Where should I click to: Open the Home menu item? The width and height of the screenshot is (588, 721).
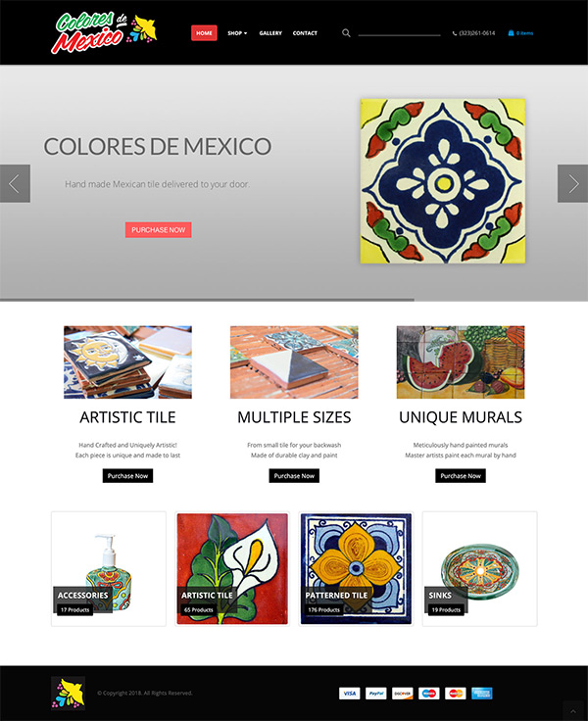click(x=204, y=33)
